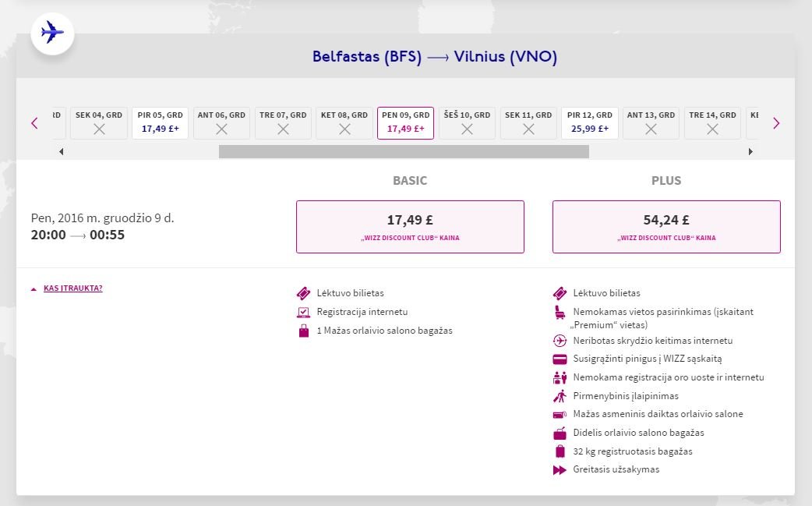Show earlier dates with left chevron

click(35, 123)
